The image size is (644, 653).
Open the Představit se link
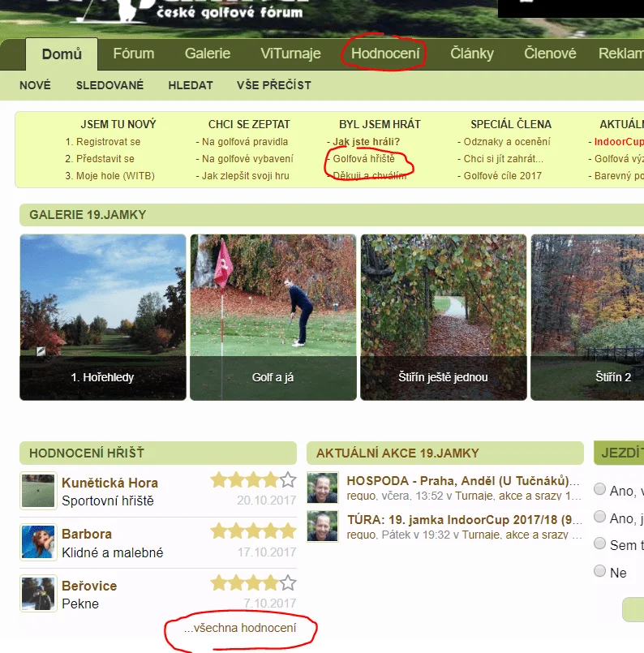(105, 159)
